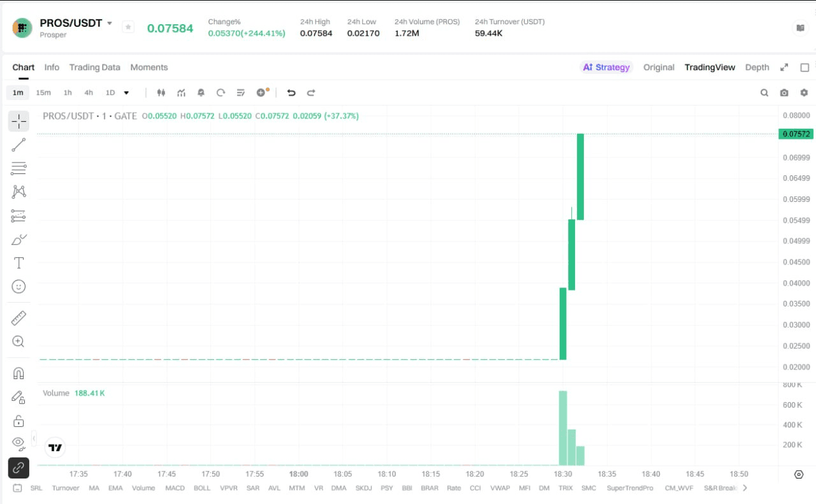The image size is (816, 504).
Task: Toggle the VWAP indicator
Action: 500,488
